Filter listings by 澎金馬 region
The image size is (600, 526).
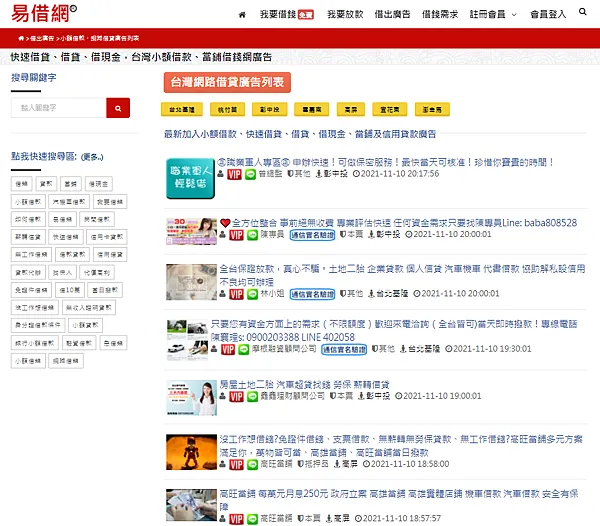click(x=432, y=109)
